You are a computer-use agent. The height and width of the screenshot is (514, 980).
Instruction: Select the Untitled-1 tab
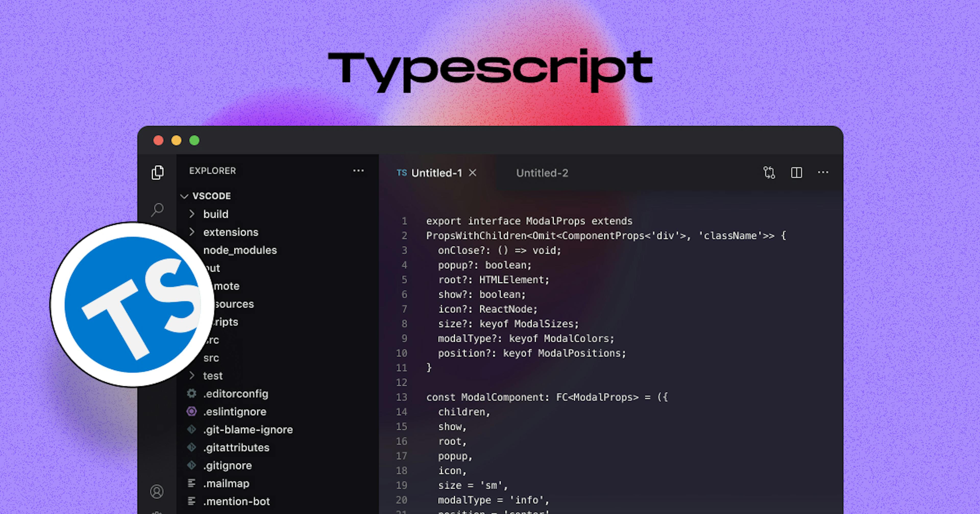(x=437, y=173)
